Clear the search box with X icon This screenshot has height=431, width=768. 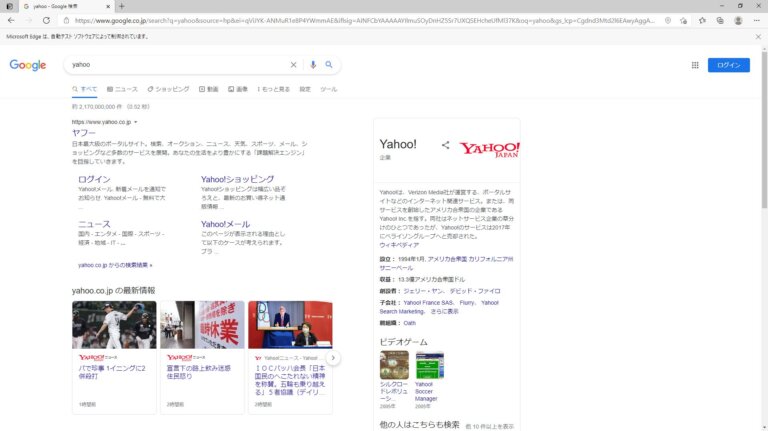pos(293,65)
